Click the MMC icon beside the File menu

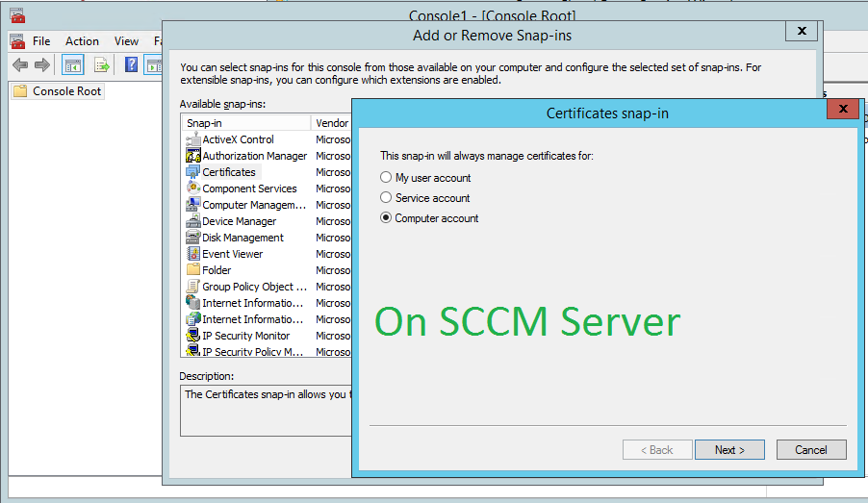pyautogui.click(x=17, y=41)
